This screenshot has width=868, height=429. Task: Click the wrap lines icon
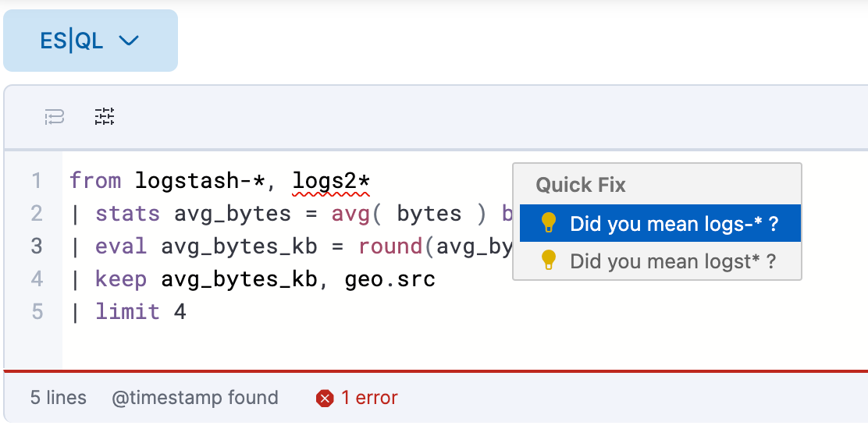54,118
